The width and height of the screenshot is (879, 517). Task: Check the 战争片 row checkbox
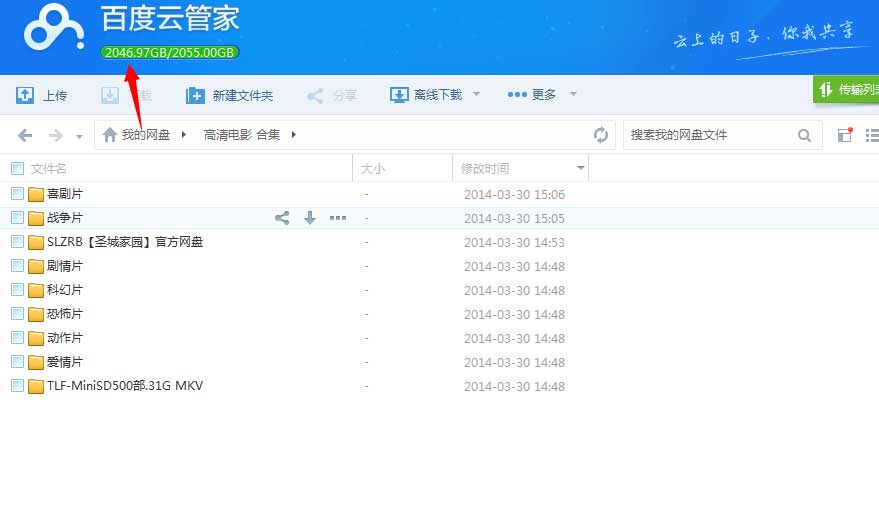coord(17,218)
